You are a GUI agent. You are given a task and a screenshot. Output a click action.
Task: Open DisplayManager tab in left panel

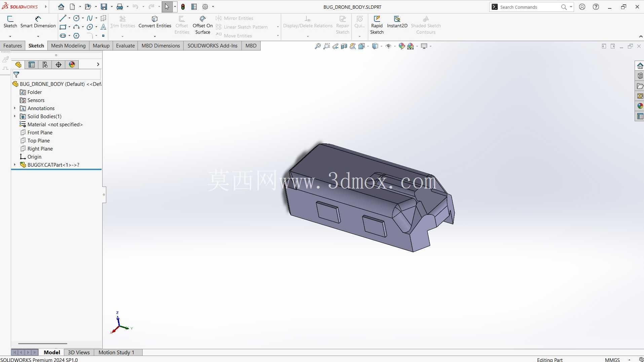pyautogui.click(x=72, y=65)
